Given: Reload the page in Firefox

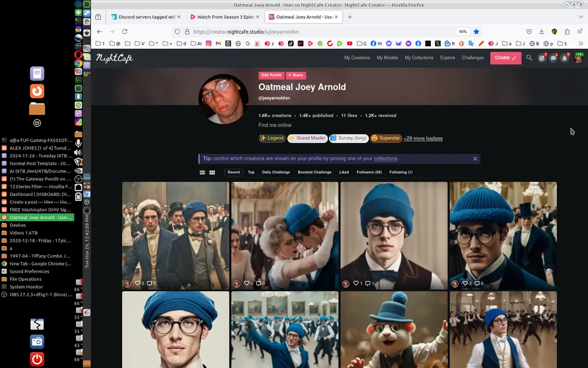Looking at the screenshot, I should (x=124, y=32).
